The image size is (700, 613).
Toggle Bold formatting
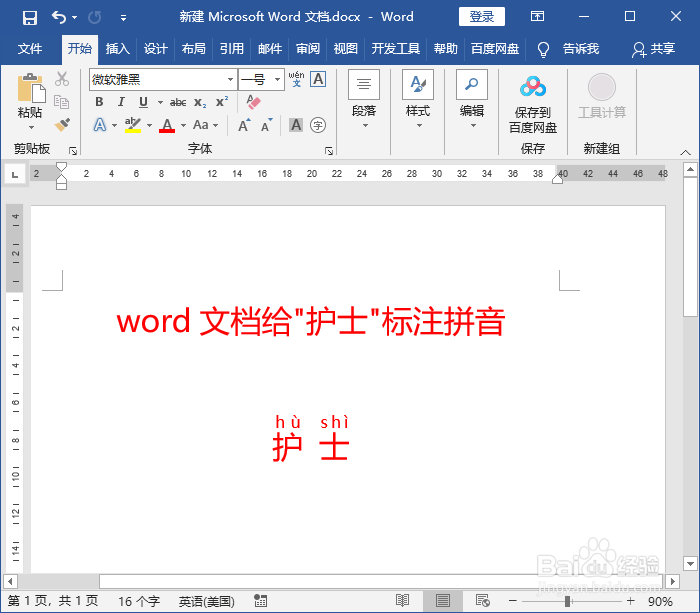(x=99, y=102)
